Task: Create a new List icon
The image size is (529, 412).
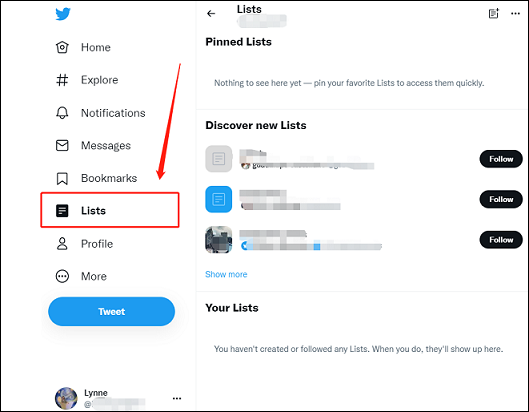Action: coord(494,13)
